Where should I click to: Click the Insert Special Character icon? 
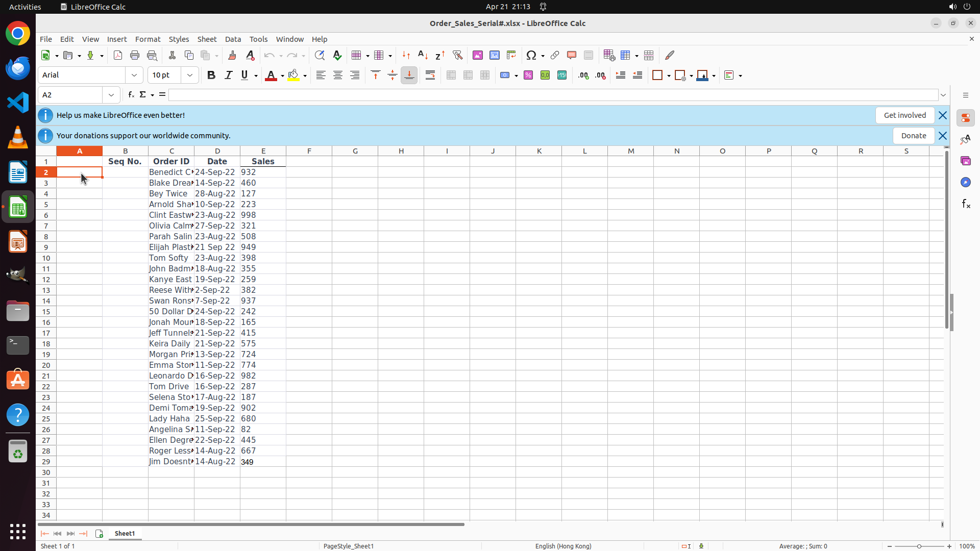click(x=531, y=55)
